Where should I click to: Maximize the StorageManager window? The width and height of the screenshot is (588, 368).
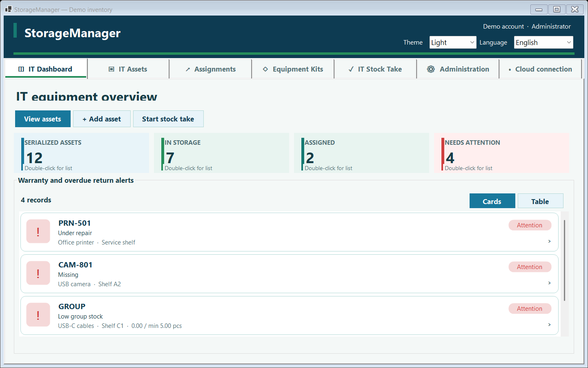point(557,9)
